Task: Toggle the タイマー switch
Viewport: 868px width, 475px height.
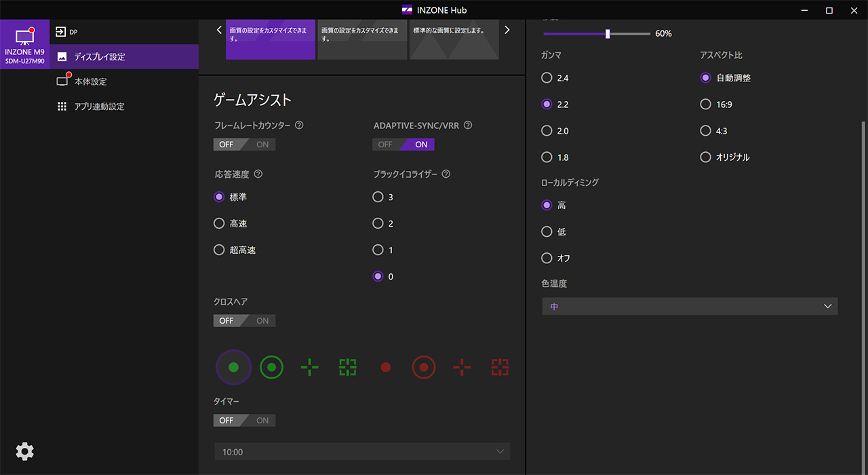Action: pyautogui.click(x=245, y=421)
